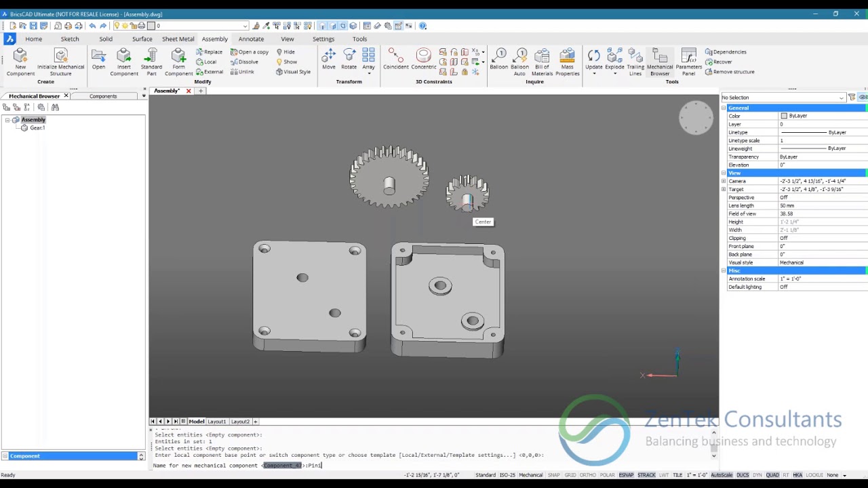
Task: Close the Assembly drawing tab
Action: (x=189, y=91)
